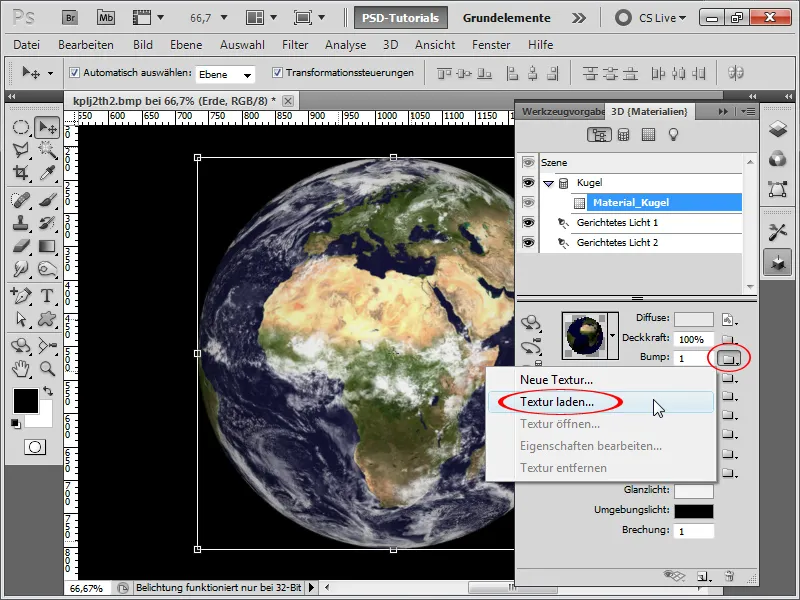The image size is (800, 600).
Task: Click the Brechung value field
Action: (x=693, y=531)
